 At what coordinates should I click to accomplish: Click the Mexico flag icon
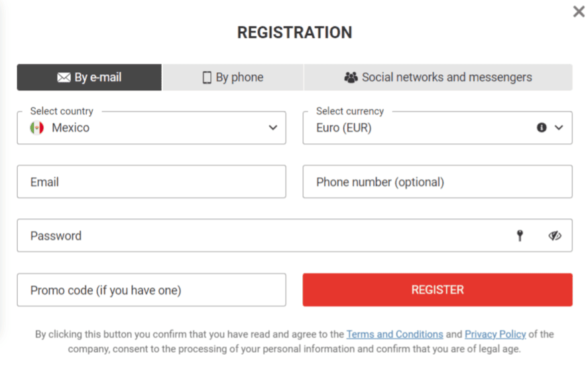(x=37, y=128)
